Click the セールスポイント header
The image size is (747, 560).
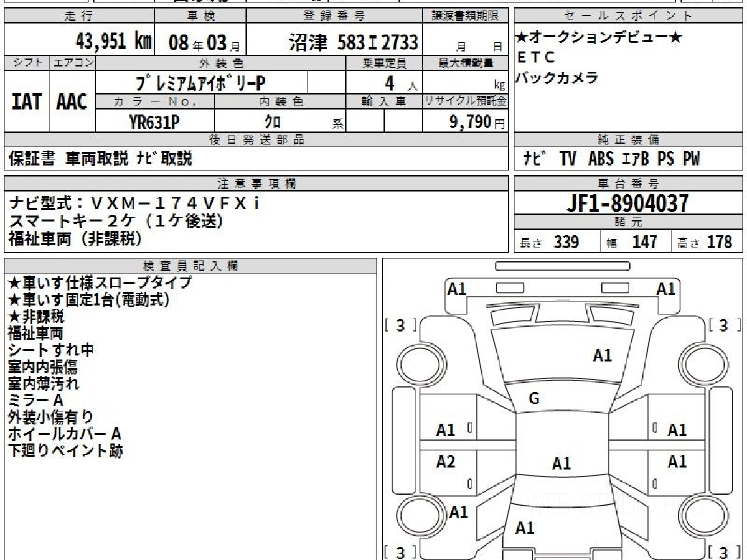(628, 16)
